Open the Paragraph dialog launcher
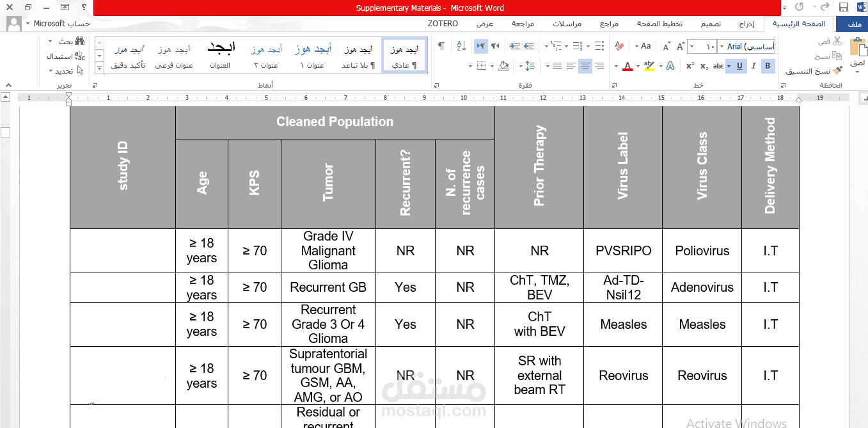Viewport: 868px width, 428px height. [435, 85]
